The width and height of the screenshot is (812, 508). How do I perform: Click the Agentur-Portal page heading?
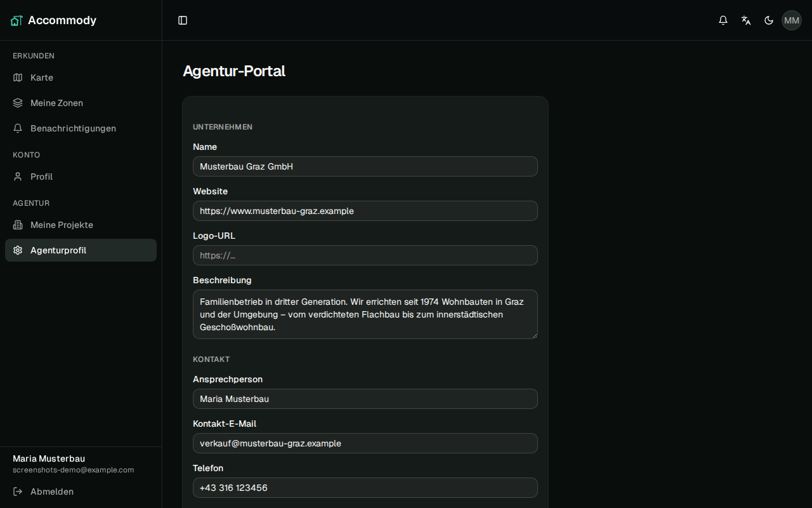pyautogui.click(x=234, y=71)
